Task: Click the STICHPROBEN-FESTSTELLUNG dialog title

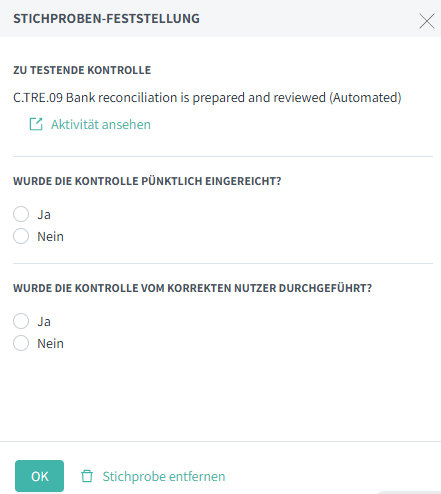Action: coord(106,19)
